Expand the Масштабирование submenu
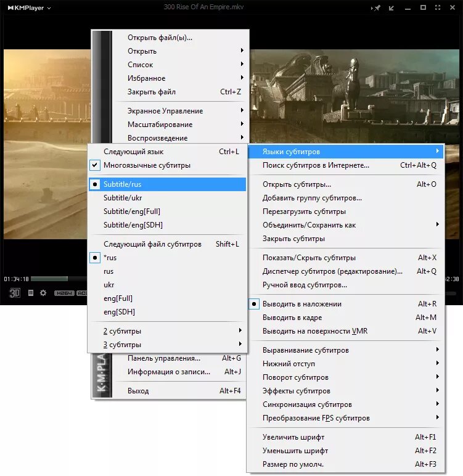The height and width of the screenshot is (476, 463). (181, 125)
